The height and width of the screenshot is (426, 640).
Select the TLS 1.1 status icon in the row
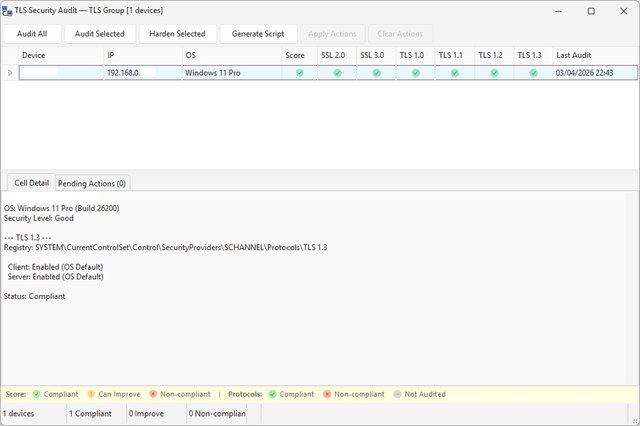click(x=455, y=73)
